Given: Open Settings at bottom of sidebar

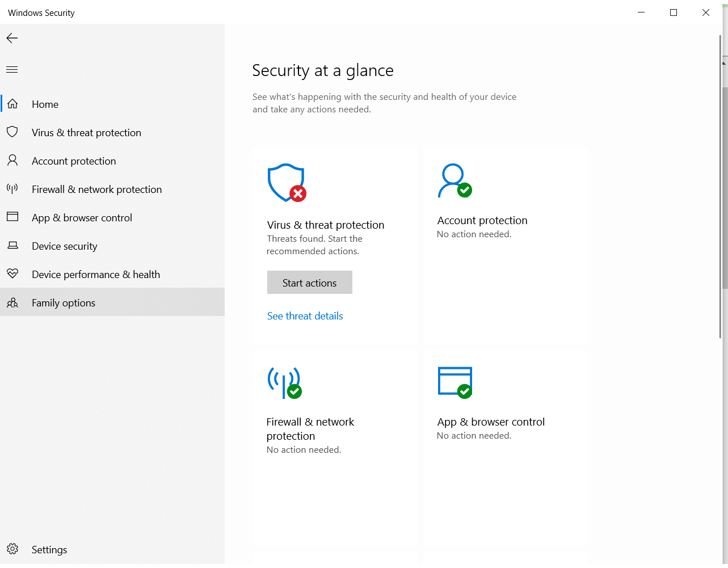Looking at the screenshot, I should [112, 549].
